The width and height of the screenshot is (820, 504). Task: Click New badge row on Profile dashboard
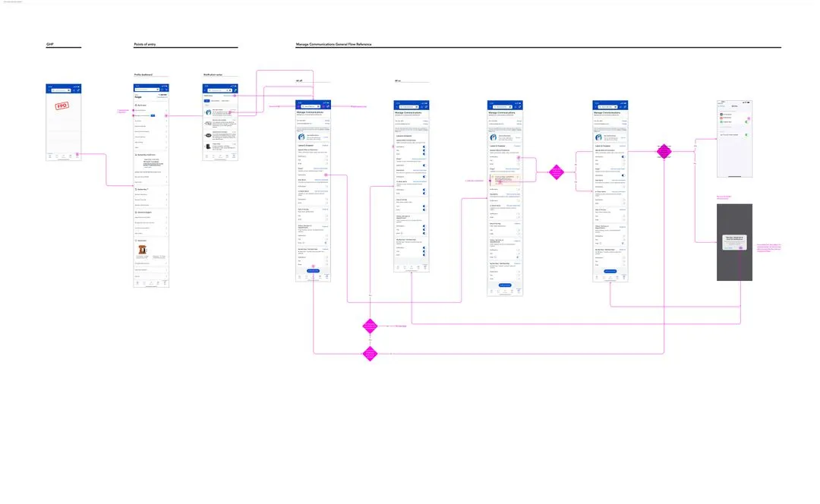tap(151, 115)
